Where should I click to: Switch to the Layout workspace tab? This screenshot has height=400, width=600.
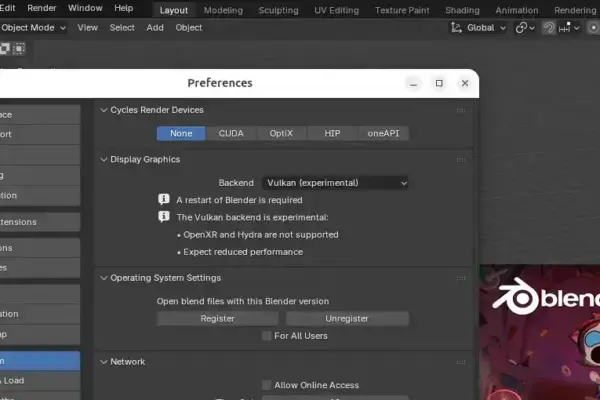[x=174, y=10]
